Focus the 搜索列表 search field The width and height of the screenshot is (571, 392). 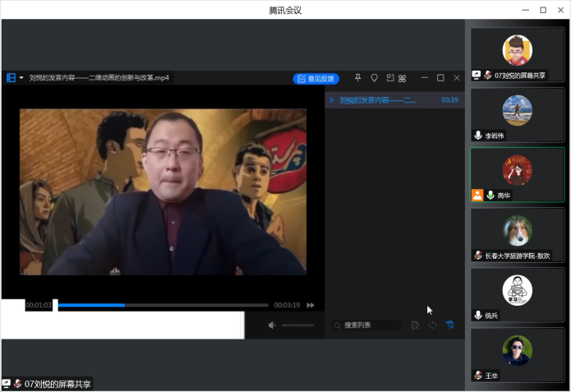tap(366, 325)
